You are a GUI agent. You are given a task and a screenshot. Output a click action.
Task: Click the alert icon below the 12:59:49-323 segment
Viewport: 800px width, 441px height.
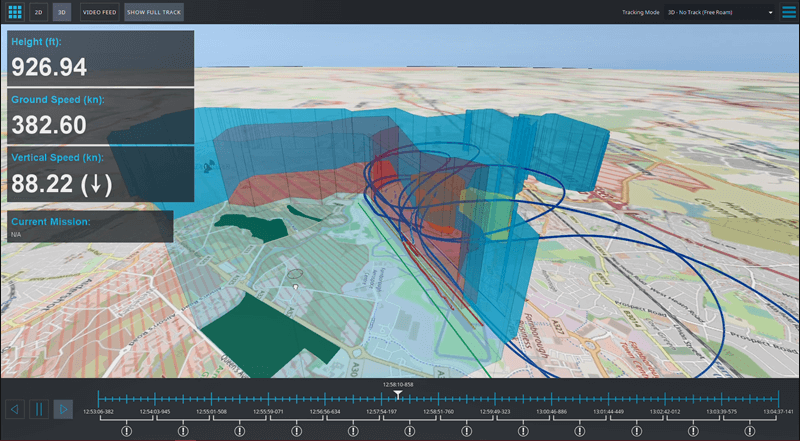click(523, 431)
